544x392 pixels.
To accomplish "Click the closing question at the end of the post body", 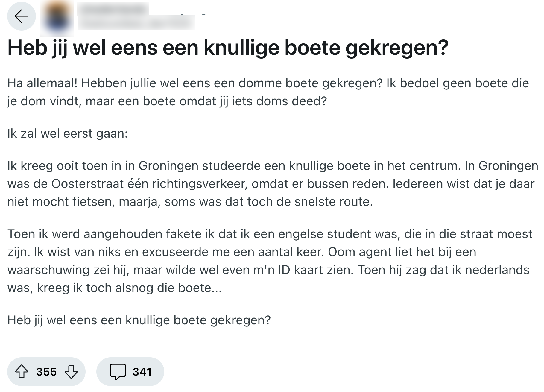I will point(139,320).
